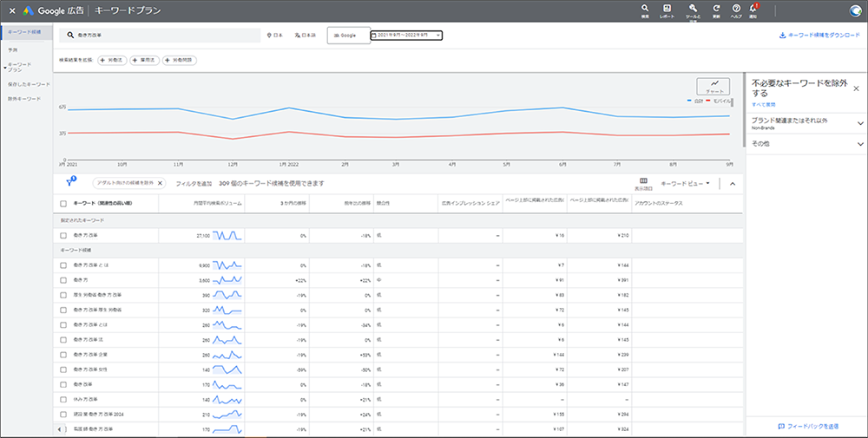Open the Tools and settings wrench icon
The height and width of the screenshot is (438, 868).
click(x=693, y=9)
